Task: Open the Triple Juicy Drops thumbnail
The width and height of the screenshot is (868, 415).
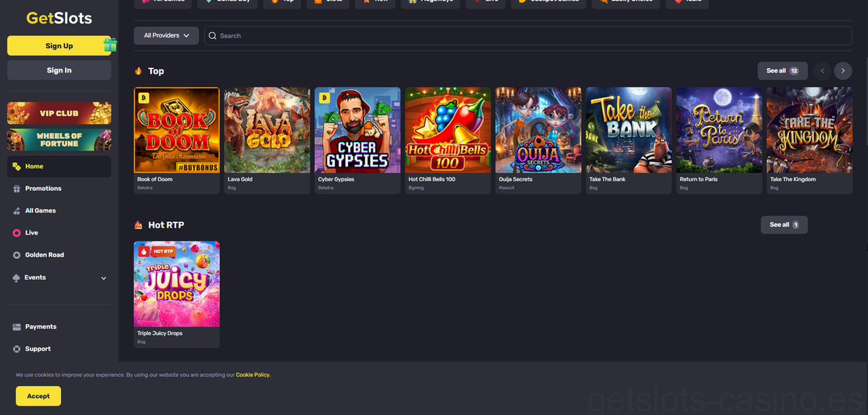Action: [176, 283]
